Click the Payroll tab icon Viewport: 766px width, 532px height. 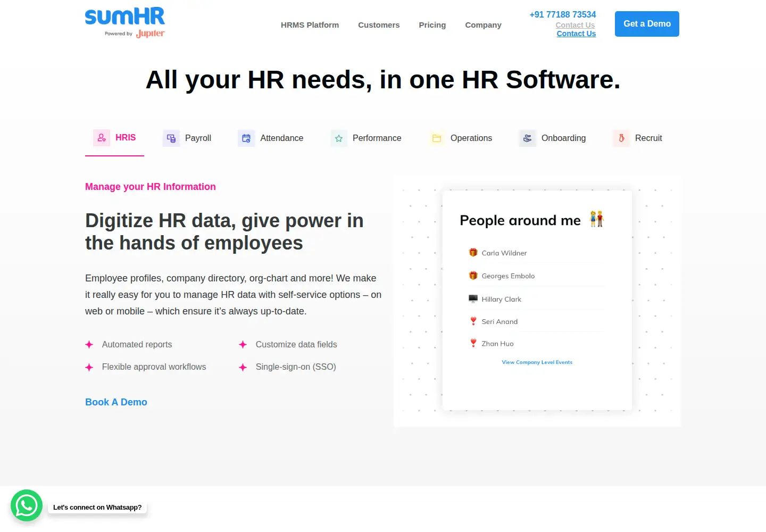(171, 138)
